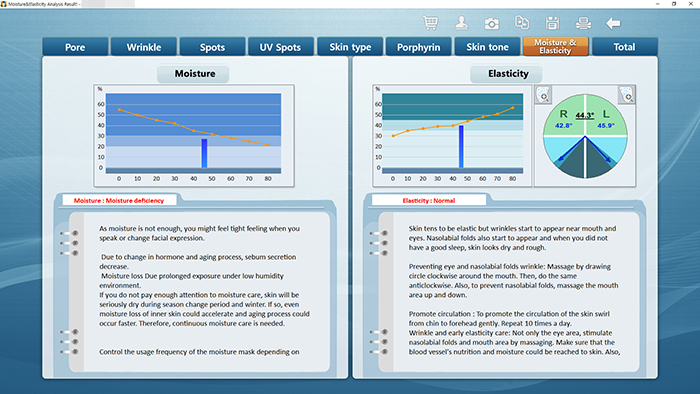Switch to the Skin tone tab
700x394 pixels.
[488, 47]
